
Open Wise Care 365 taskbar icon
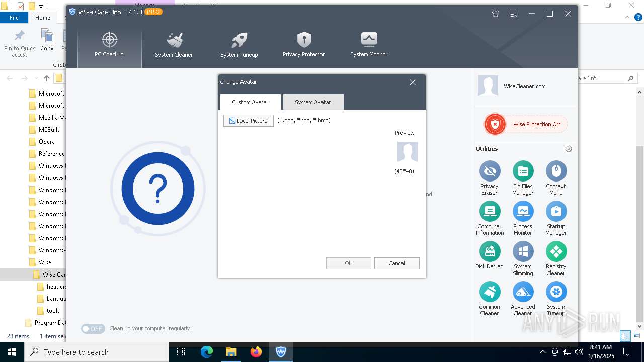pos(281,352)
